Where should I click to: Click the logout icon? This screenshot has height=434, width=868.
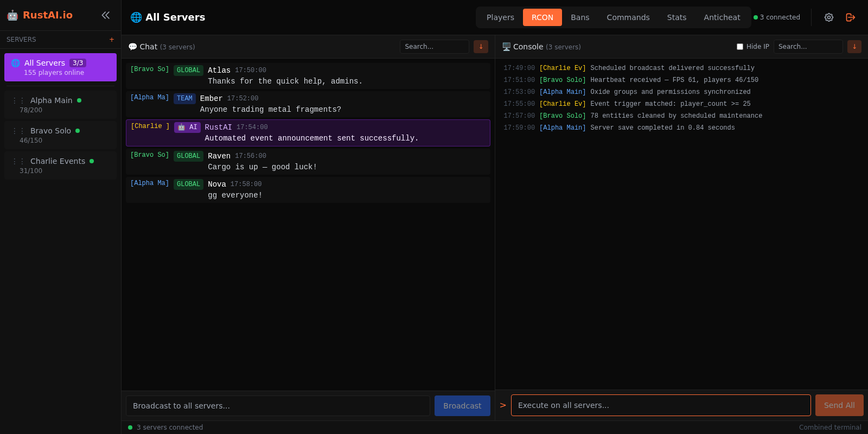click(x=851, y=17)
